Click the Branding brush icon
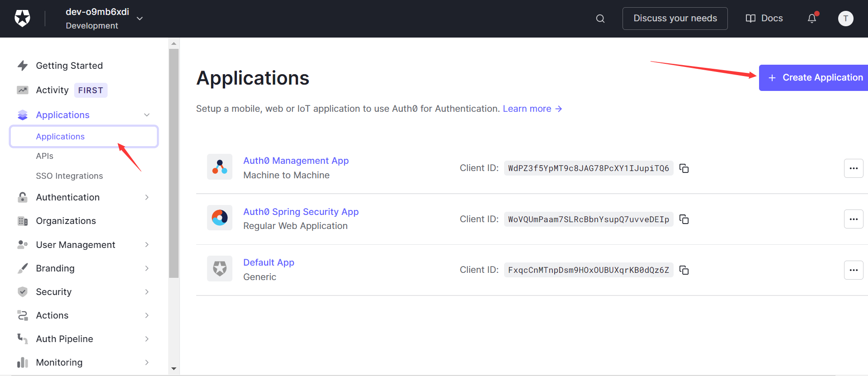 coord(23,268)
